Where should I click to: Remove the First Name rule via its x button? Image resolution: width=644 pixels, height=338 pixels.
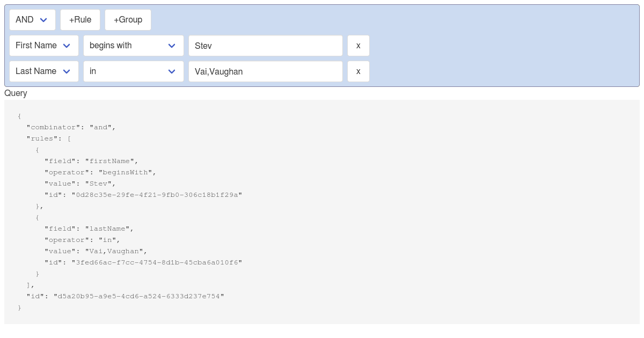(358, 46)
